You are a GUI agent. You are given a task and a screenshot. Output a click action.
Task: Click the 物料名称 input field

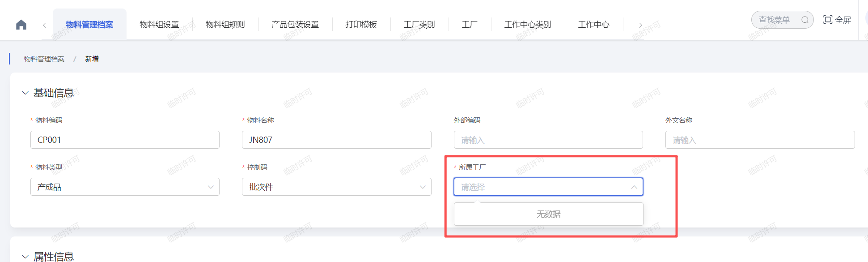click(x=336, y=140)
